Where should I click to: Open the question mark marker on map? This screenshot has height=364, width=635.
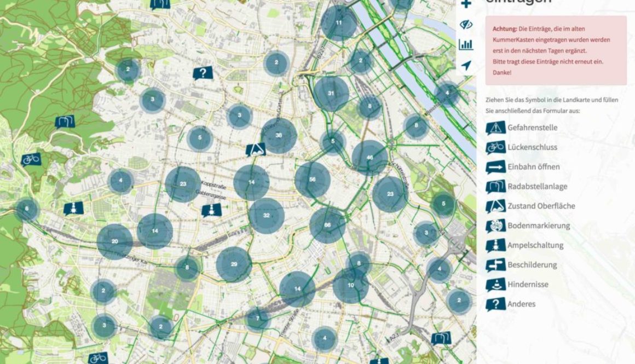(x=203, y=73)
